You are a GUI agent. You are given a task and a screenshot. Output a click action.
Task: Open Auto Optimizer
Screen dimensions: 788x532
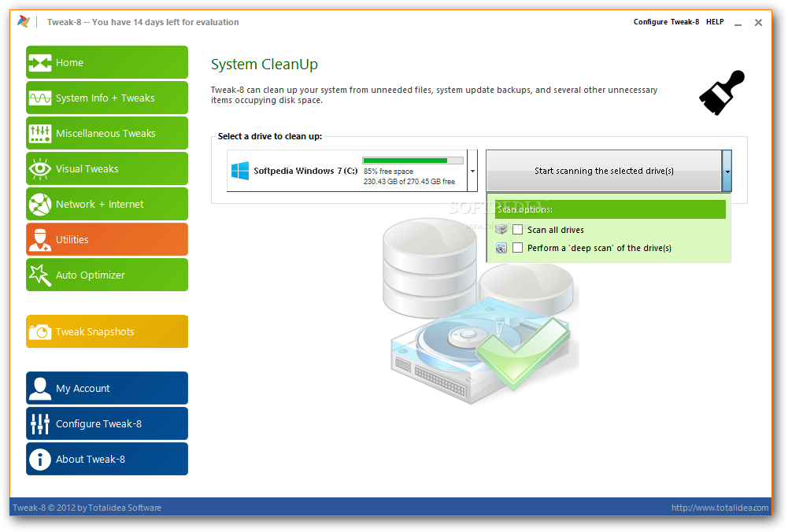[x=107, y=275]
